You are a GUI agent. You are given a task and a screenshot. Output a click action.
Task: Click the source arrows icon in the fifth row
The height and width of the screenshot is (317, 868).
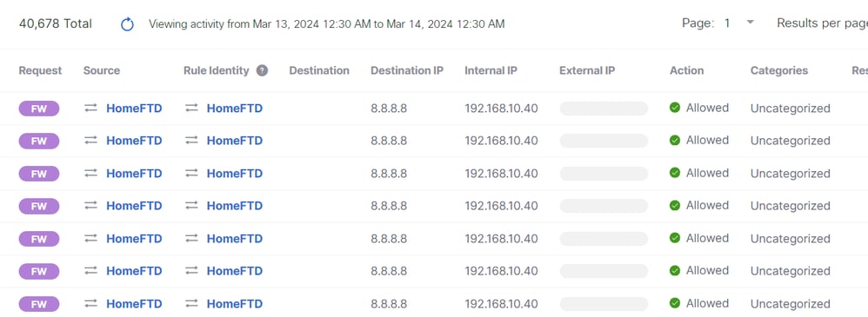point(90,239)
